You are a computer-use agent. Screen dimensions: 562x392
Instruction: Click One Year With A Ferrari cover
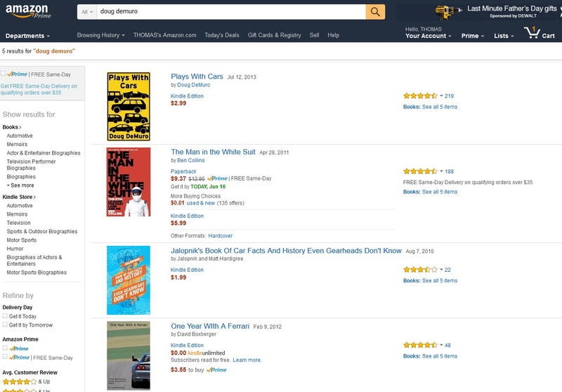coord(129,355)
